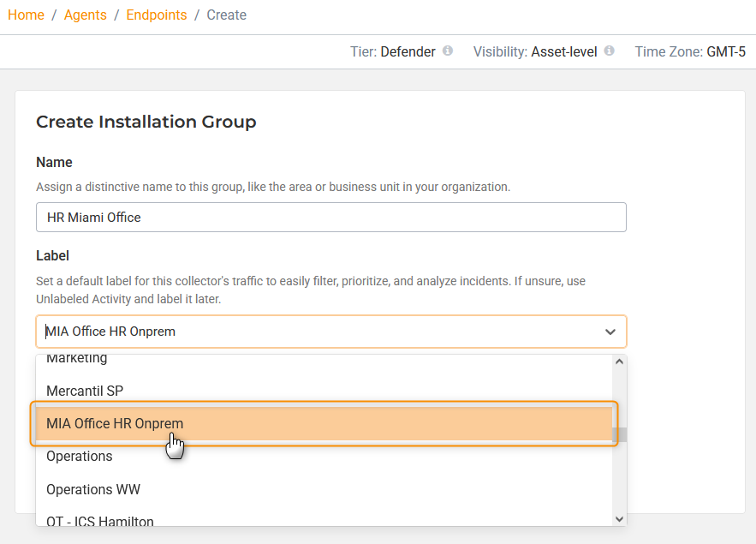
Task: Select Marketing from the label list
Action: click(77, 359)
